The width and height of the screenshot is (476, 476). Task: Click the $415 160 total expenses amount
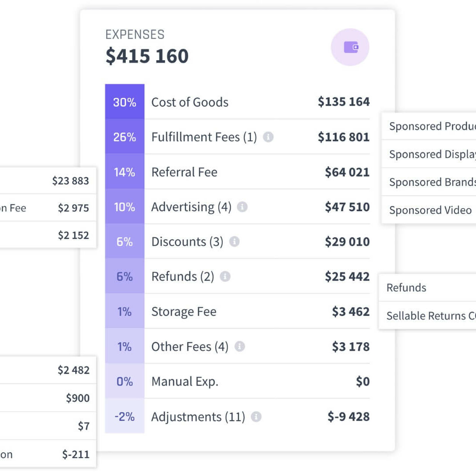(x=147, y=56)
